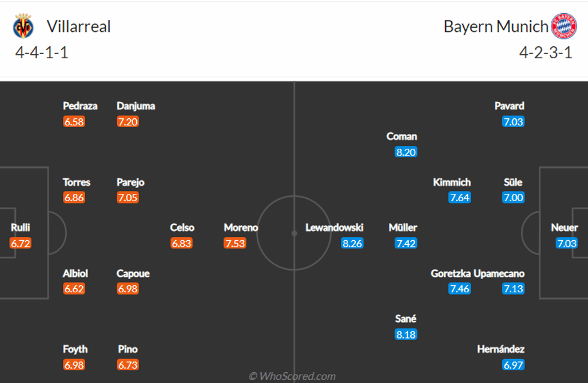Click Hernández's 6.97 rating badge
Viewport: 588px width, 383px height.
[x=513, y=364]
